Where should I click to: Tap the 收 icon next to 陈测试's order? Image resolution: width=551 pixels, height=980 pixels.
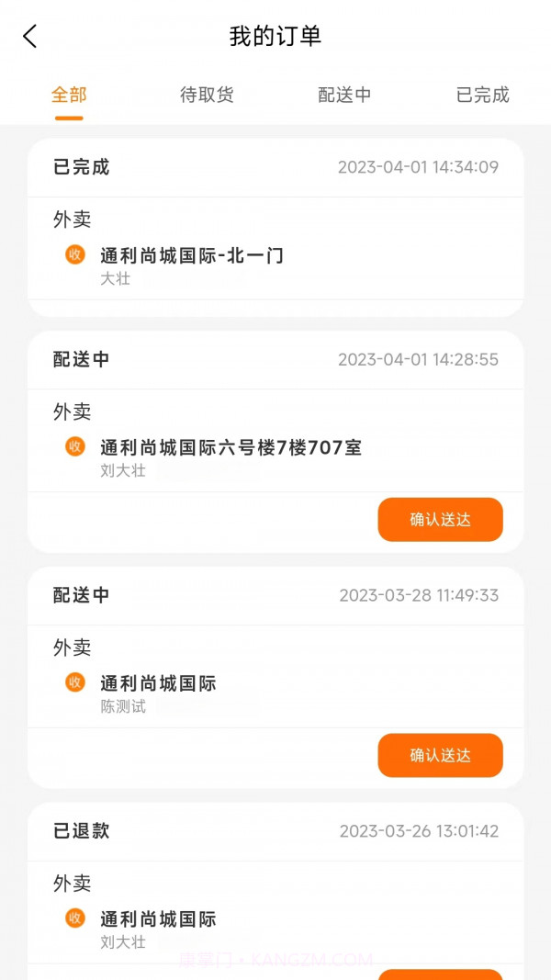tap(73, 683)
